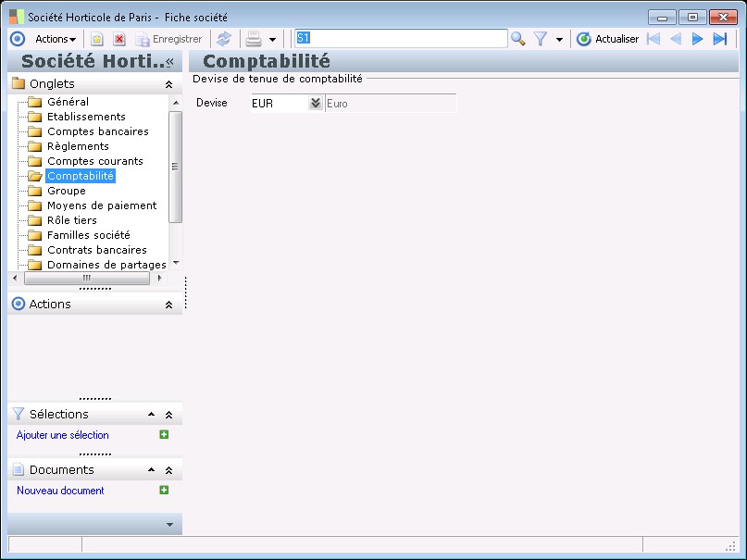Screen dimensions: 747x560
Task: Open the Groupe tab
Action: click(67, 191)
